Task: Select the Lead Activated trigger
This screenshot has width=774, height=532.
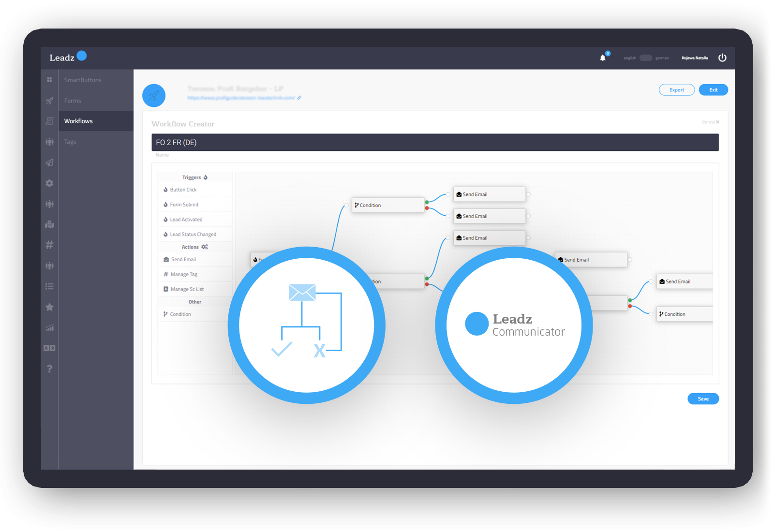Action: click(195, 220)
